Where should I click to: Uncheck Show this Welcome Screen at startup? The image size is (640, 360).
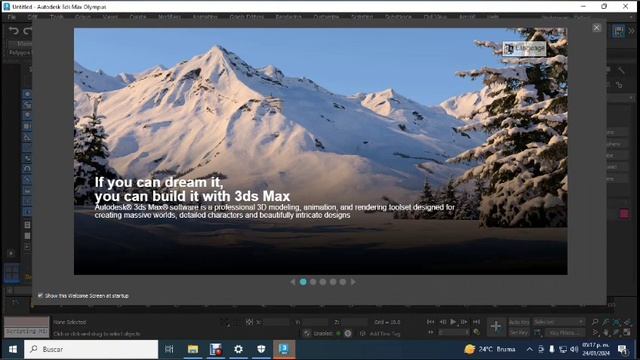pos(40,296)
